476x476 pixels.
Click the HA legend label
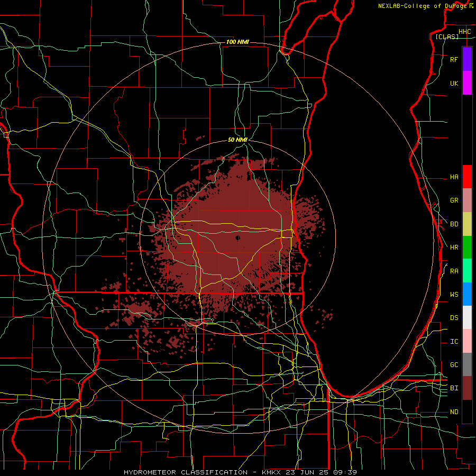tap(454, 177)
